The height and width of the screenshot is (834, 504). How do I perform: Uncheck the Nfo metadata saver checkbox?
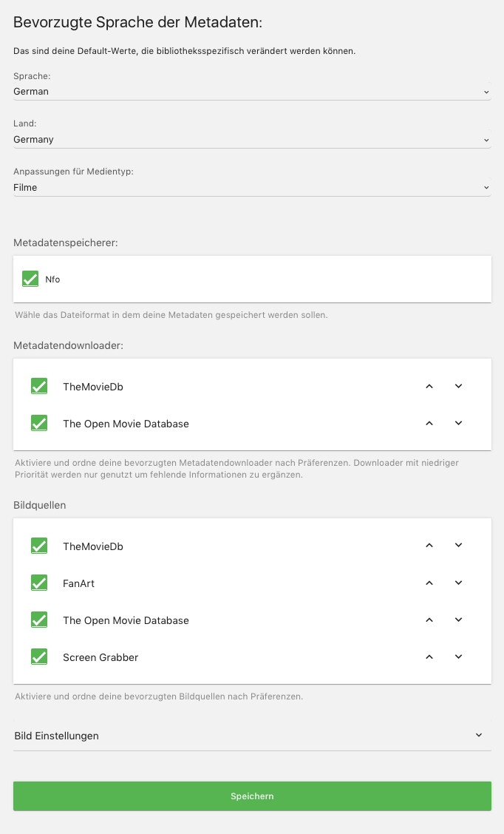tap(30, 279)
